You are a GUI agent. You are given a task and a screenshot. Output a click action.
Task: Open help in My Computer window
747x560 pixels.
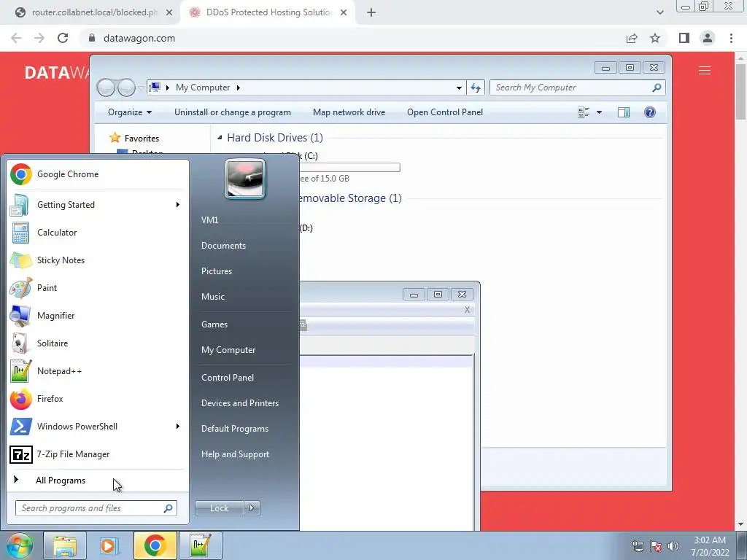point(650,112)
